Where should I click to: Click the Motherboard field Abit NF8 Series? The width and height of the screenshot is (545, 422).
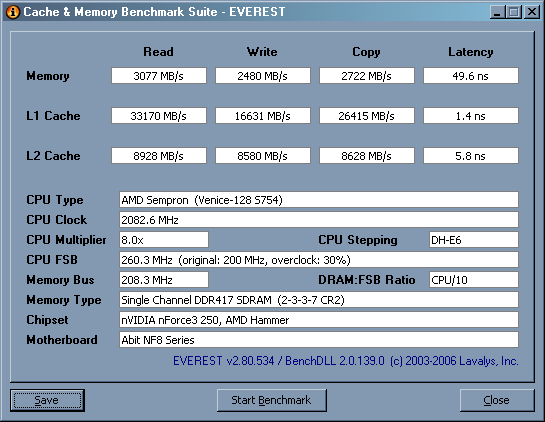pyautogui.click(x=319, y=340)
